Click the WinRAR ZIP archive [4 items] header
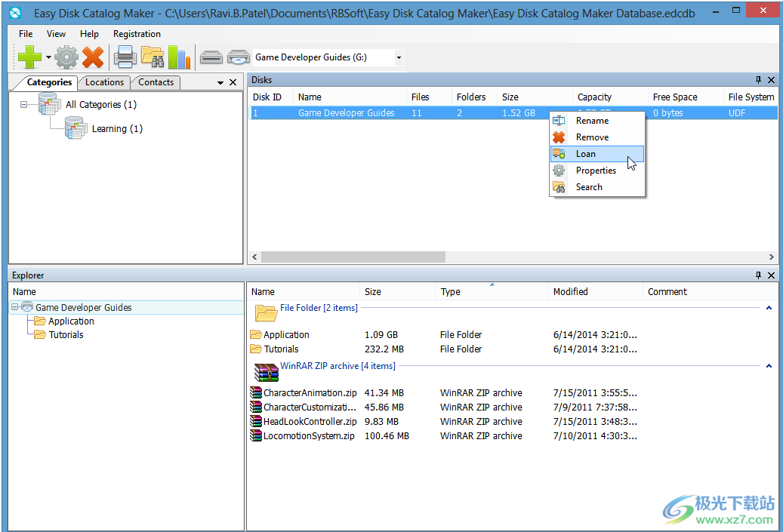783x532 pixels. (x=338, y=366)
